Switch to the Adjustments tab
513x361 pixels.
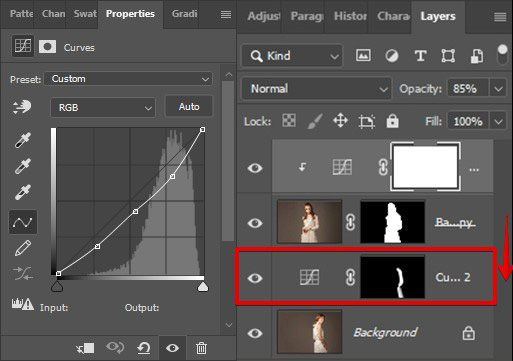pyautogui.click(x=264, y=16)
